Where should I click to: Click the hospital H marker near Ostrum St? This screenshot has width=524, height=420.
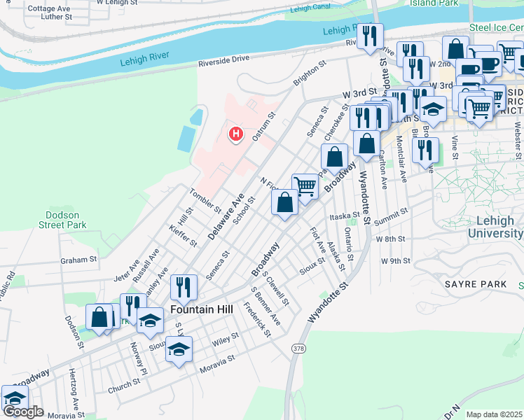tap(236, 133)
